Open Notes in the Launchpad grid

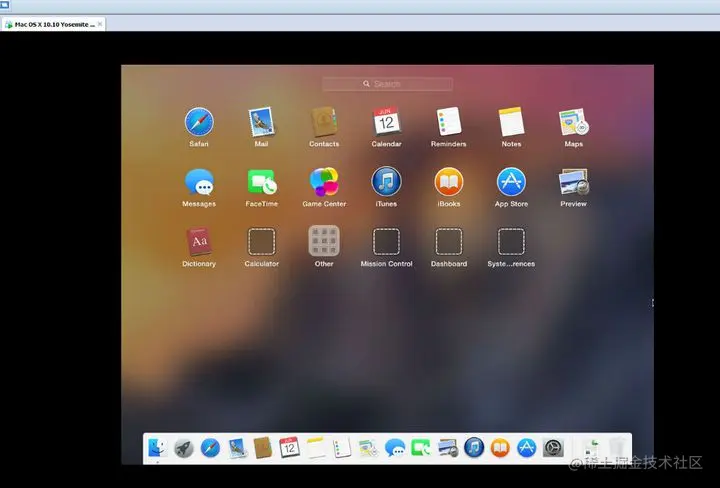point(511,122)
